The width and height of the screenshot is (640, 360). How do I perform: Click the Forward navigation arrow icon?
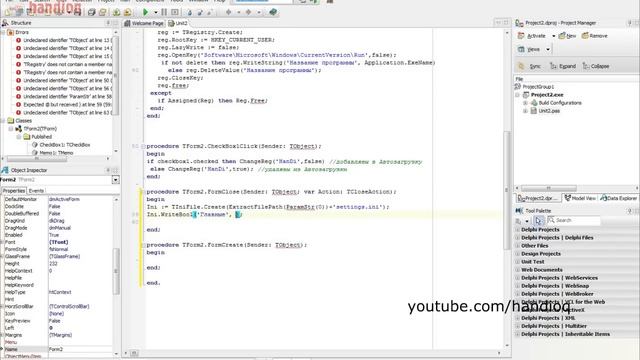pos(248,12)
